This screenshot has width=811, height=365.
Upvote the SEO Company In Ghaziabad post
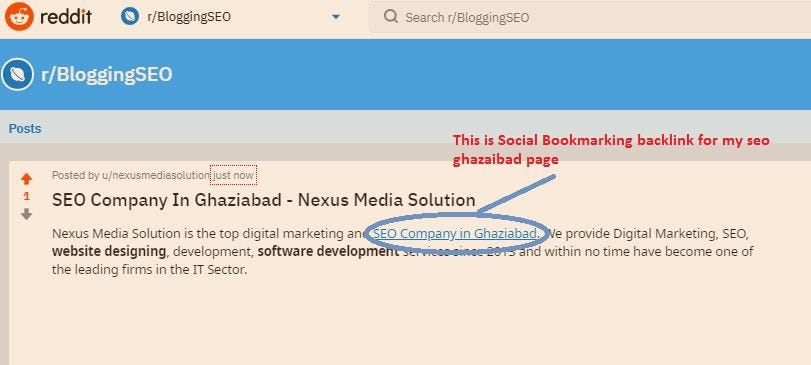tap(26, 179)
